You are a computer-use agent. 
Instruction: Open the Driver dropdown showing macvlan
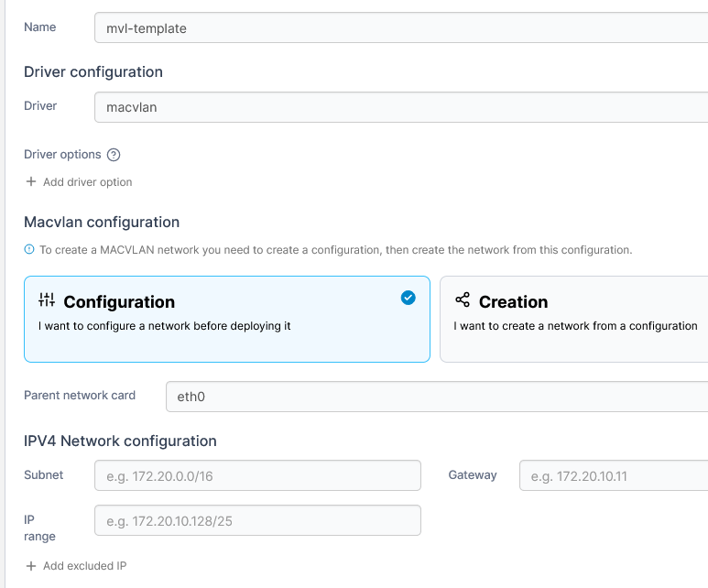[400, 107]
